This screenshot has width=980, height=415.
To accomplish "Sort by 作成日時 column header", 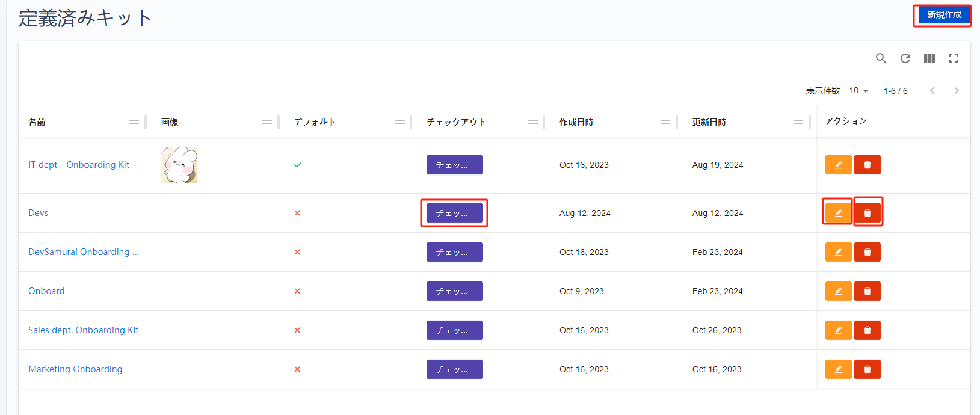I will click(576, 122).
